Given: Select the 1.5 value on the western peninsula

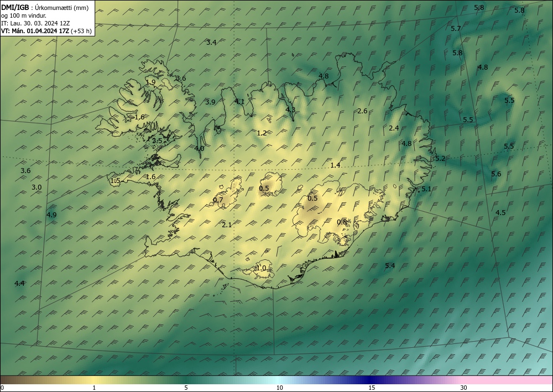Looking at the screenshot, I should tap(116, 180).
